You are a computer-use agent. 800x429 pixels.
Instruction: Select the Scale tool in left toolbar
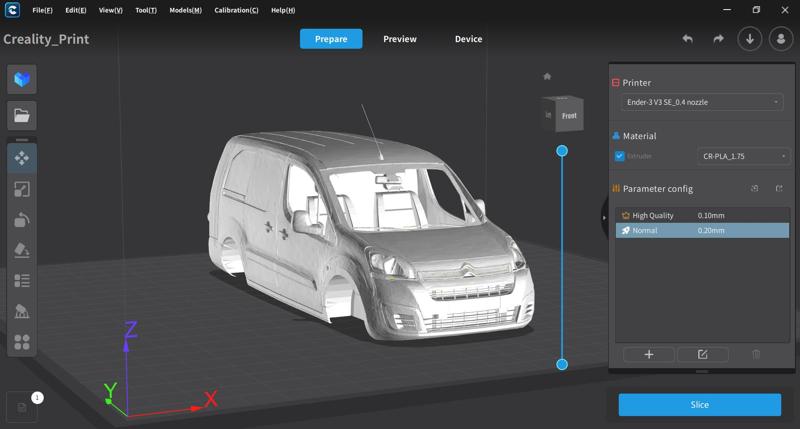click(21, 189)
